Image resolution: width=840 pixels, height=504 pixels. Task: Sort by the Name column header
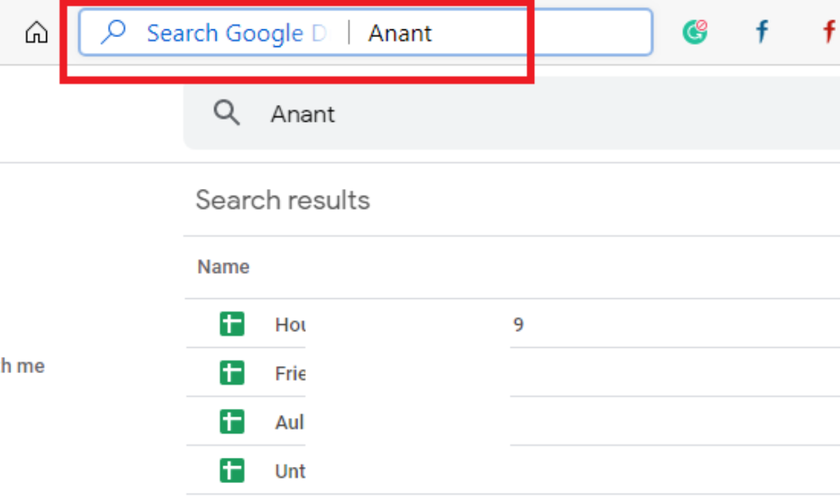click(x=223, y=267)
